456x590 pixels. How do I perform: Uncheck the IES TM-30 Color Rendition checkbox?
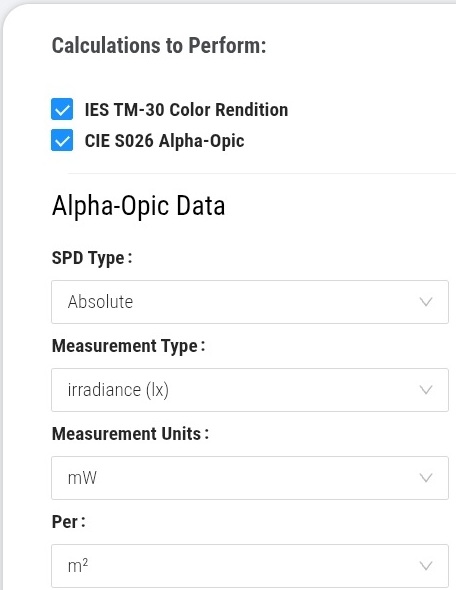pos(62,109)
